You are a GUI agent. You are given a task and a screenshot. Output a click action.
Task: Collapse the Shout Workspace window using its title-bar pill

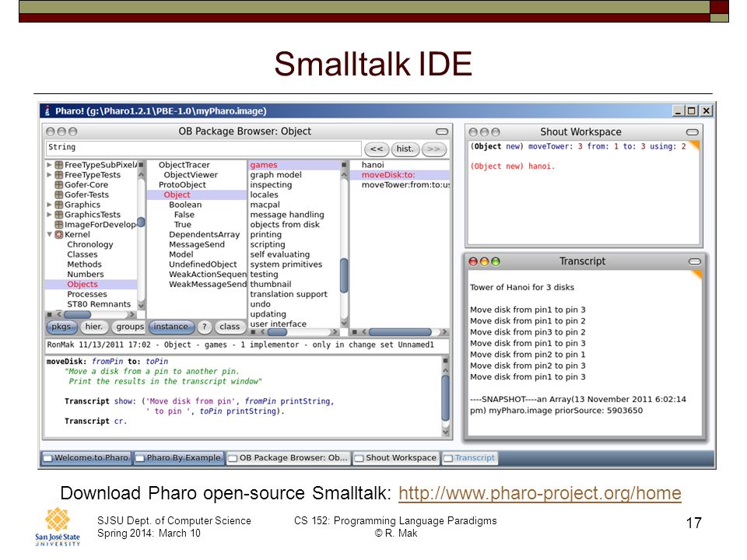693,132
